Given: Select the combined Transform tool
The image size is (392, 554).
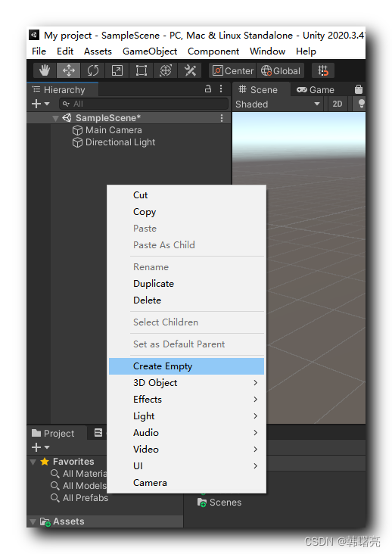Looking at the screenshot, I should 166,70.
